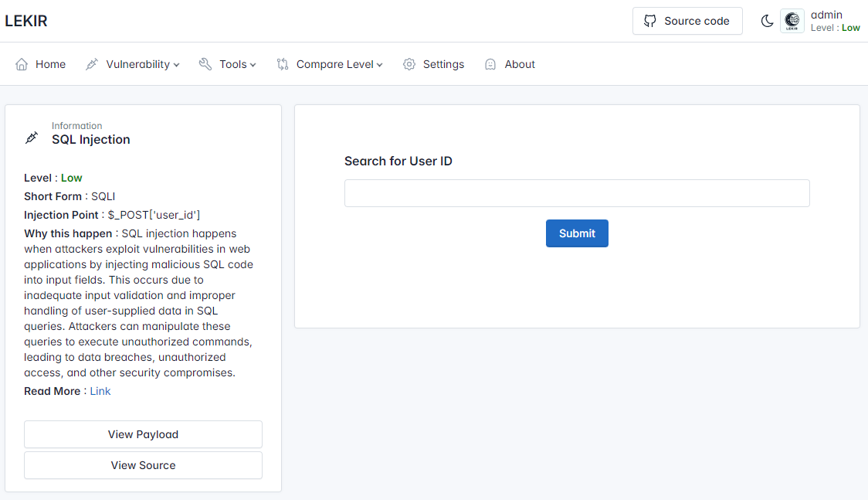Screen dimensions: 868x500
Task: Click the GitHub icon in Source code button
Action: click(x=650, y=21)
